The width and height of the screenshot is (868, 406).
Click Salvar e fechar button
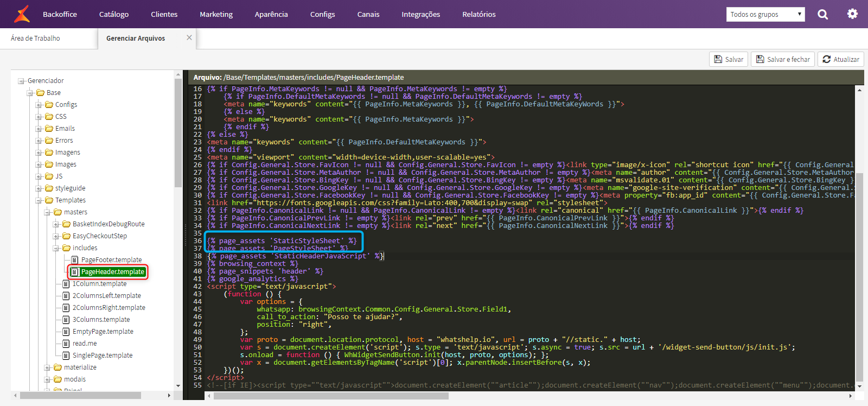[783, 59]
